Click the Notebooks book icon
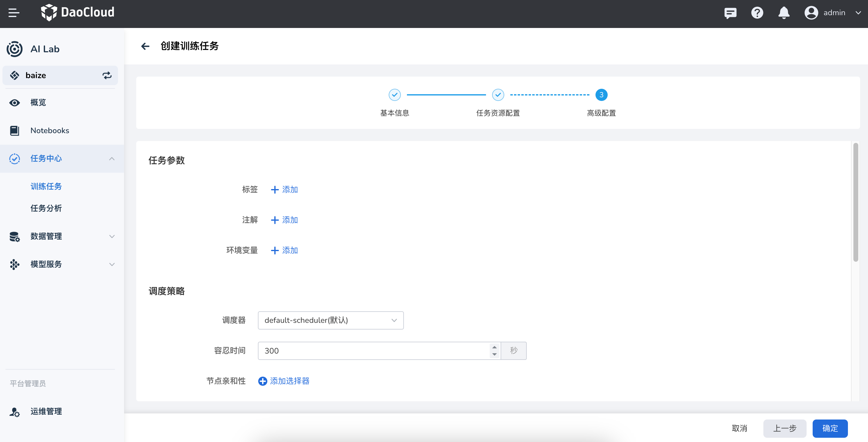Image resolution: width=868 pixels, height=442 pixels. point(15,131)
